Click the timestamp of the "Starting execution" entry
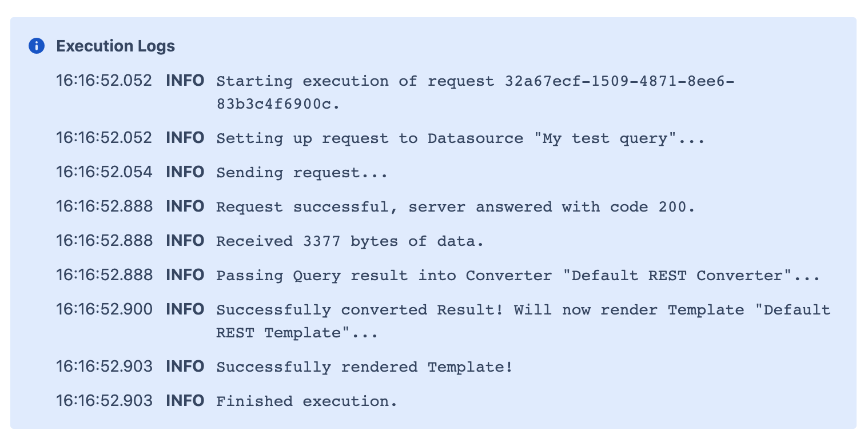Image resolution: width=868 pixels, height=438 pixels. [104, 81]
